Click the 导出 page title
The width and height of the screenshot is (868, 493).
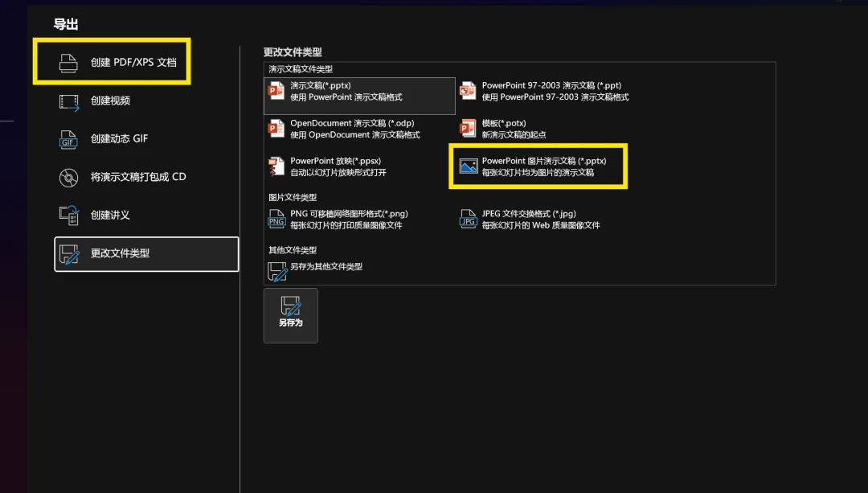click(x=66, y=24)
